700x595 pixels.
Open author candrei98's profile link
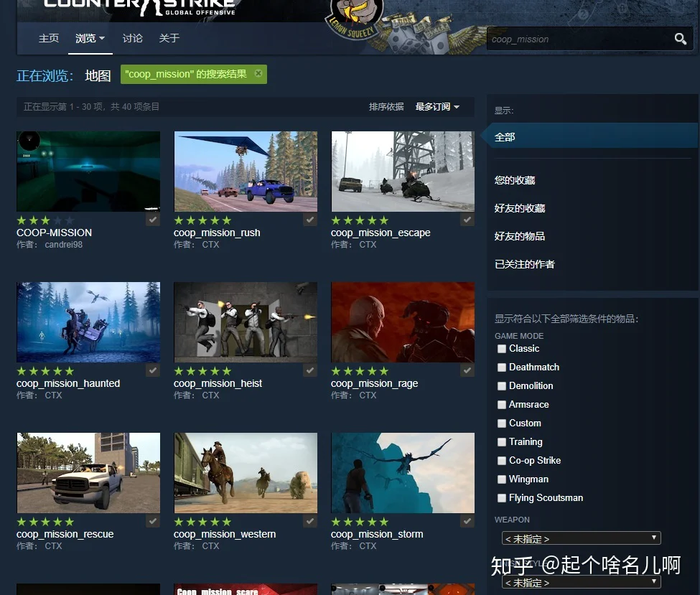point(63,245)
